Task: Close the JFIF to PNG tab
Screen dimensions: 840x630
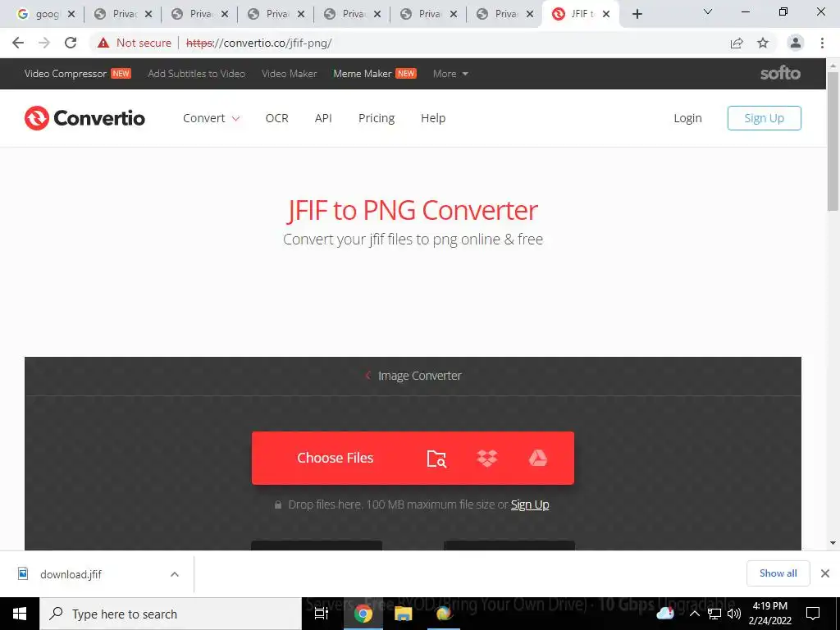Action: click(x=606, y=14)
